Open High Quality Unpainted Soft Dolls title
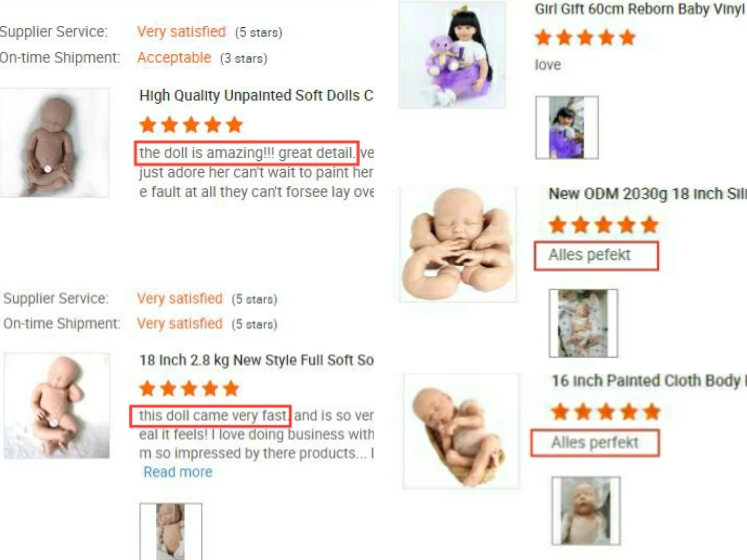 pyautogui.click(x=256, y=96)
